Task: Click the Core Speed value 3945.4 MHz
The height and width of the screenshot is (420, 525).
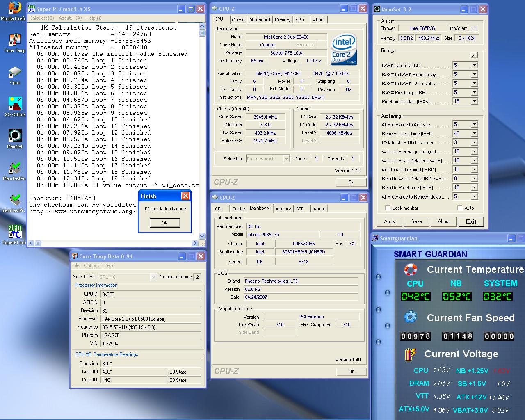Action: 265,117
